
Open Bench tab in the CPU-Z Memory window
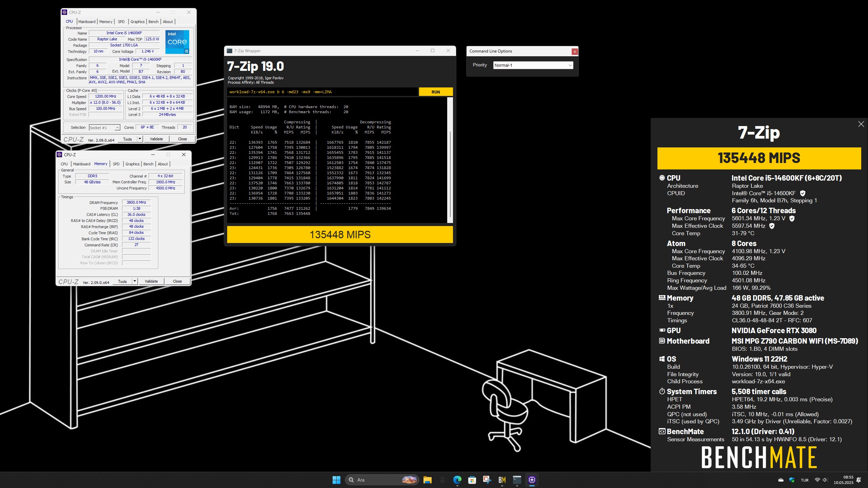[x=148, y=164]
